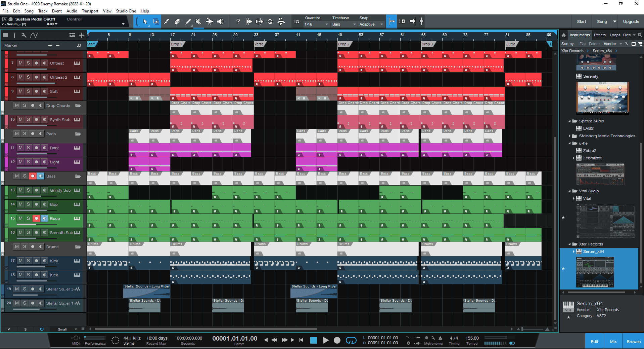Select the Split tool
The height and width of the screenshot is (349, 644).
(167, 22)
